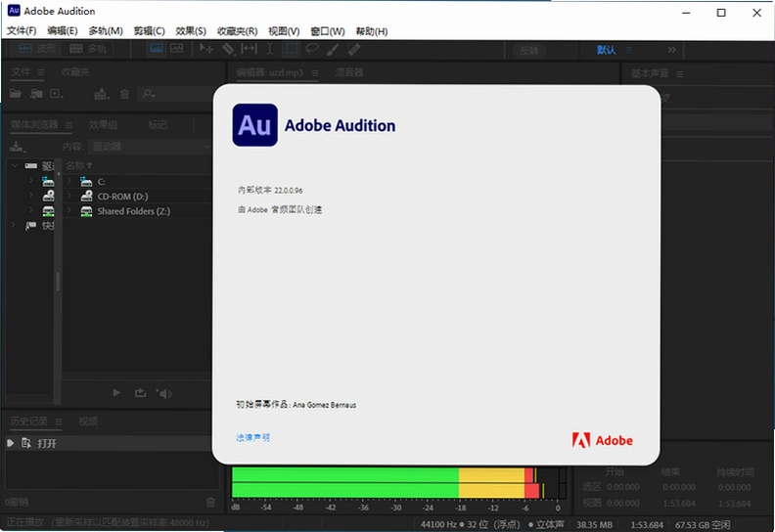Switch to the 收藏夹 panel tab
Viewport: 775px width, 532px height.
[x=75, y=72]
